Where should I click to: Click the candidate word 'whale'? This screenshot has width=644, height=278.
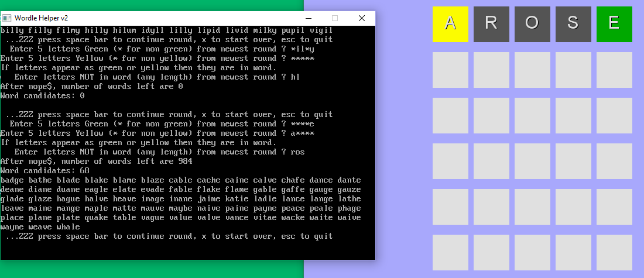tap(68, 227)
